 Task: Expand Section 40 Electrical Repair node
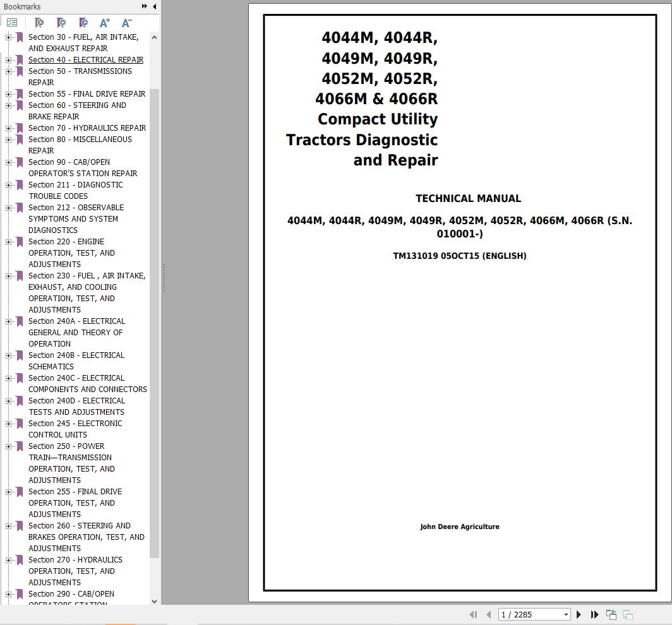pos(8,60)
